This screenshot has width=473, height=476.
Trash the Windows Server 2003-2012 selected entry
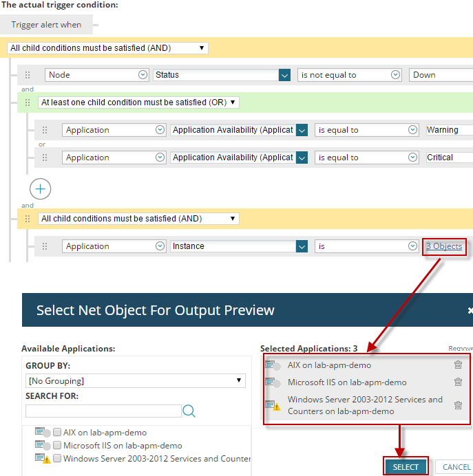458,405
